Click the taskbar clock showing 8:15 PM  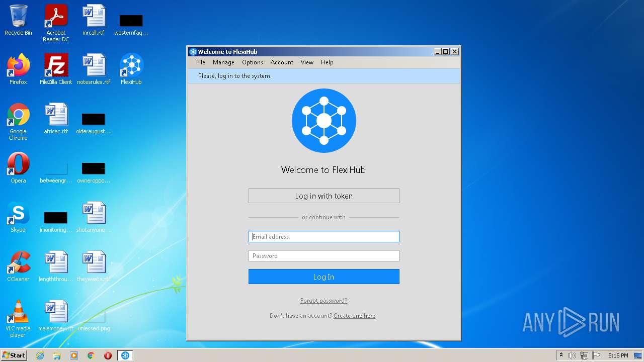point(618,355)
